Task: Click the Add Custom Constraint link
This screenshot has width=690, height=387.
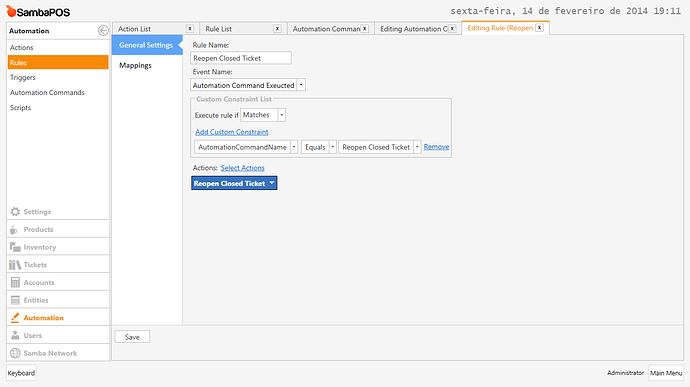Action: 231,132
